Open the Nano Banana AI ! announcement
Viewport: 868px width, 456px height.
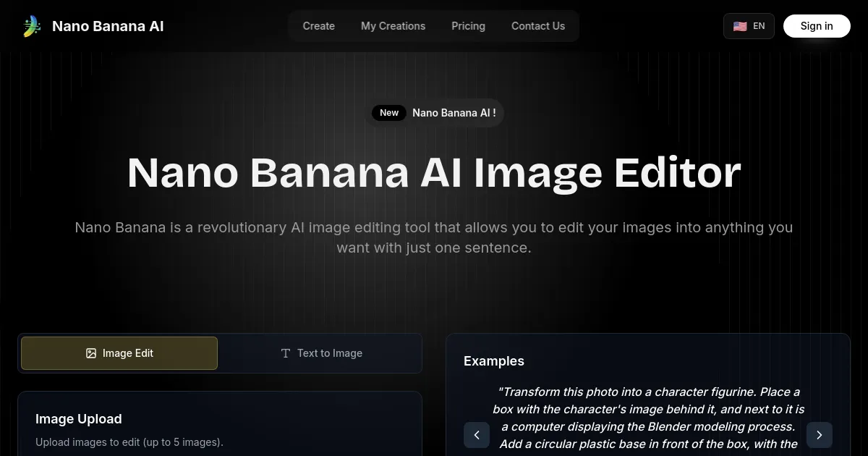point(454,113)
